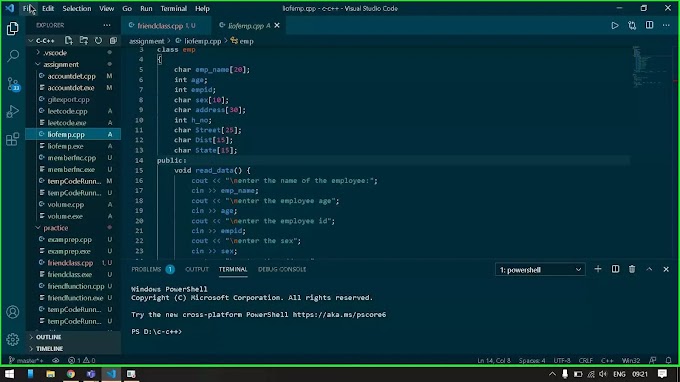The height and width of the screenshot is (382, 680).
Task: Open the Search view in activity bar
Action: tap(13, 56)
